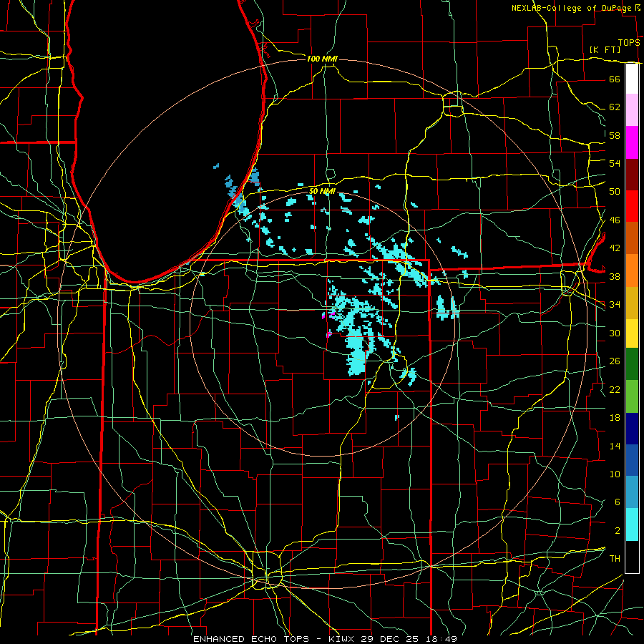Click the burnt orange swatch beside 46

632,238
